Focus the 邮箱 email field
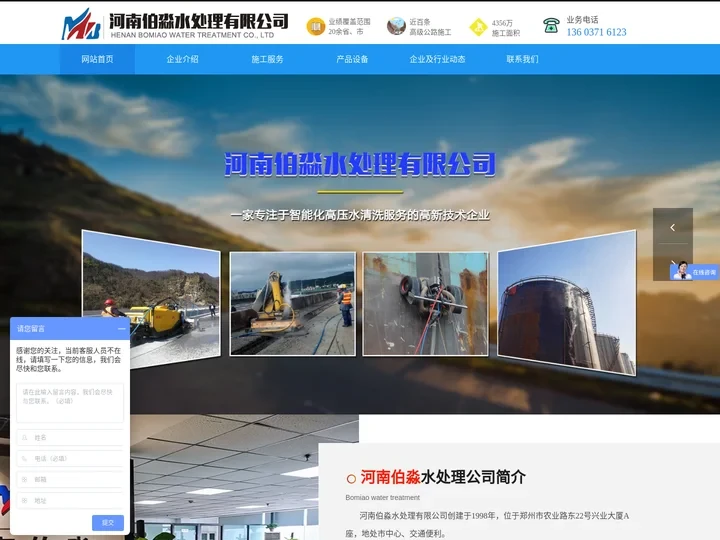Image resolution: width=720 pixels, height=540 pixels. [70, 479]
